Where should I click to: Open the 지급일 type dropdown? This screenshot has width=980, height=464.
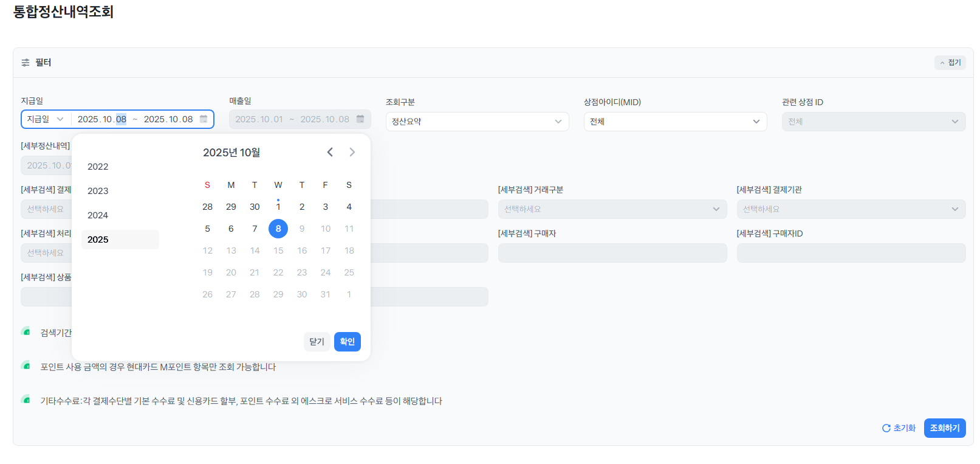pyautogui.click(x=46, y=119)
